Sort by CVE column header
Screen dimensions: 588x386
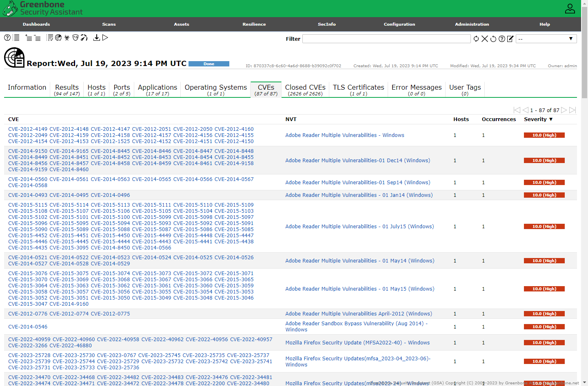pyautogui.click(x=13, y=119)
